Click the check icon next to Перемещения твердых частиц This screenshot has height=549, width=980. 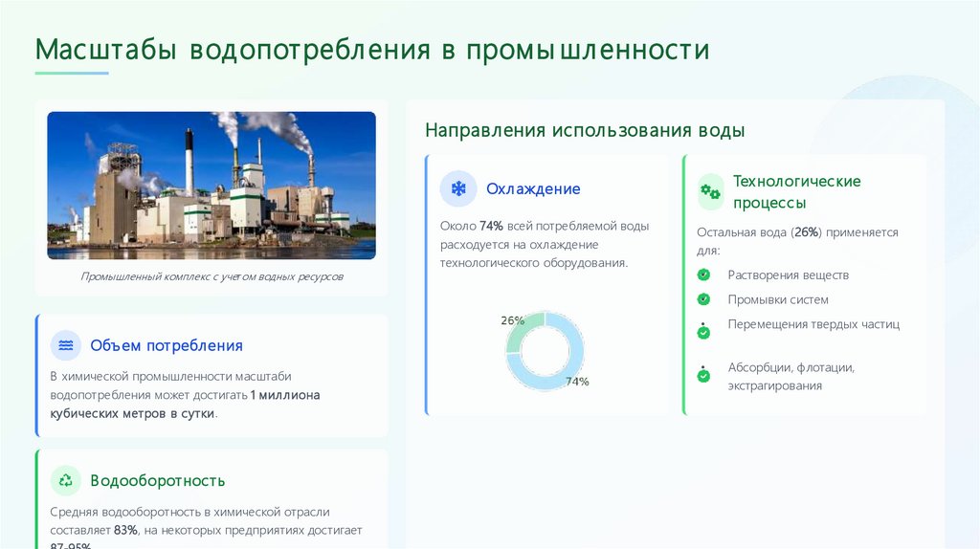click(x=703, y=332)
